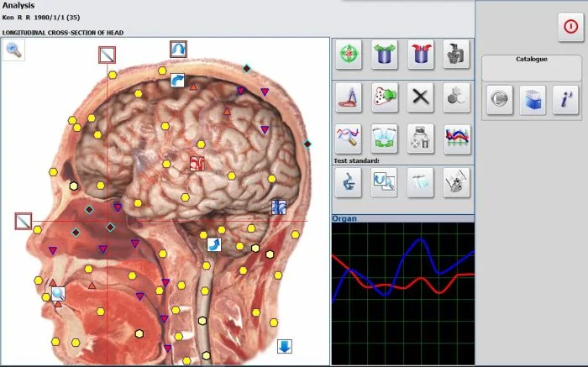Click the black X delete icon
This screenshot has height=367, width=588.
click(x=420, y=97)
